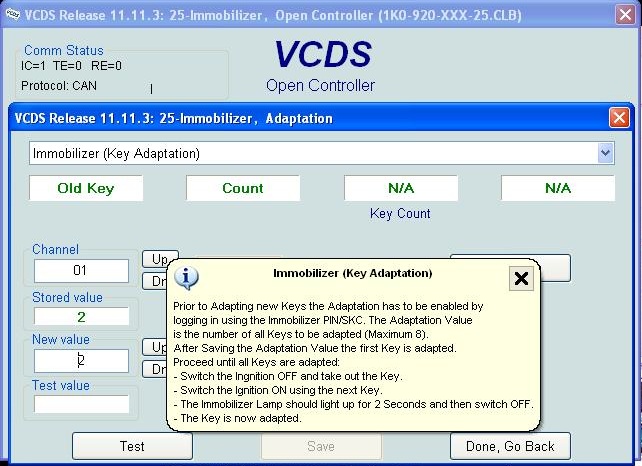Click the Test button
This screenshot has width=642, height=466.
(132, 446)
